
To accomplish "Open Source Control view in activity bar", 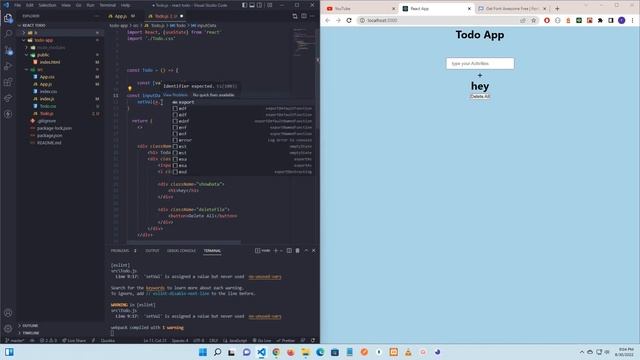I will pos(8,50).
